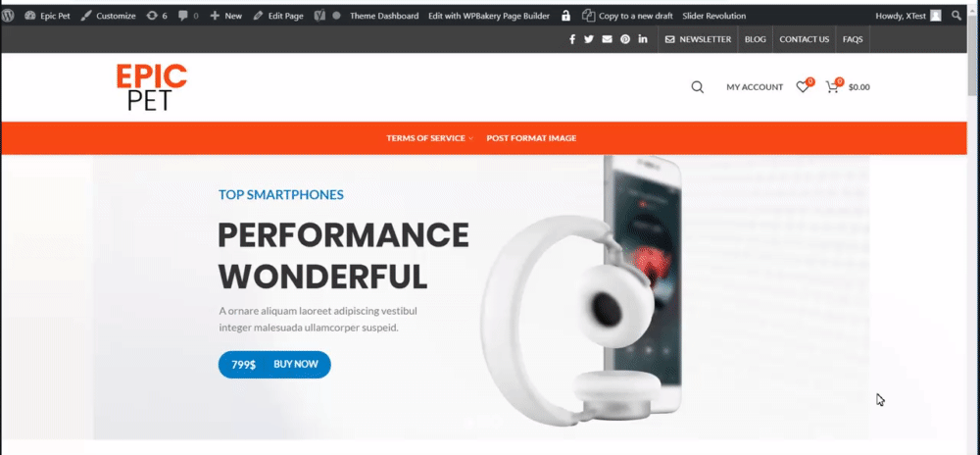
Task: Open the Pinterest social icon
Action: coord(625,39)
